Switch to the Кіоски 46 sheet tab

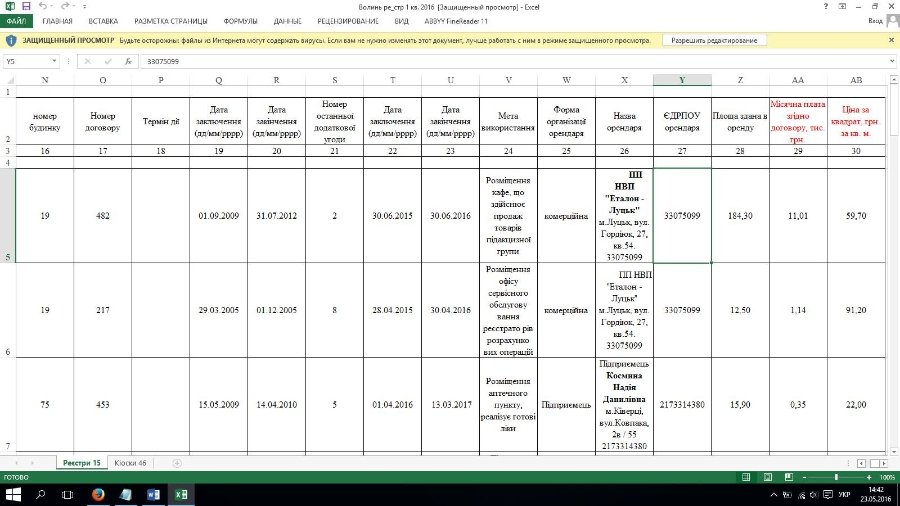[131, 463]
